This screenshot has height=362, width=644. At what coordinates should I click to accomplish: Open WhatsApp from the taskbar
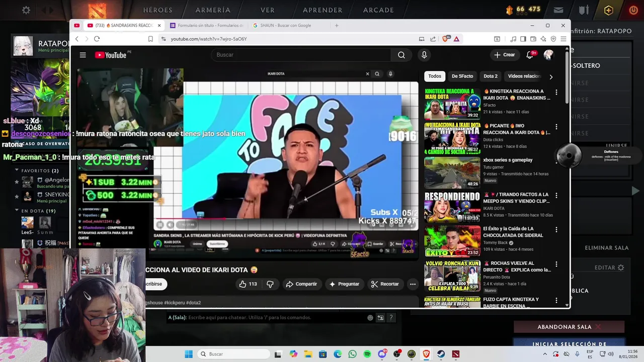352,354
